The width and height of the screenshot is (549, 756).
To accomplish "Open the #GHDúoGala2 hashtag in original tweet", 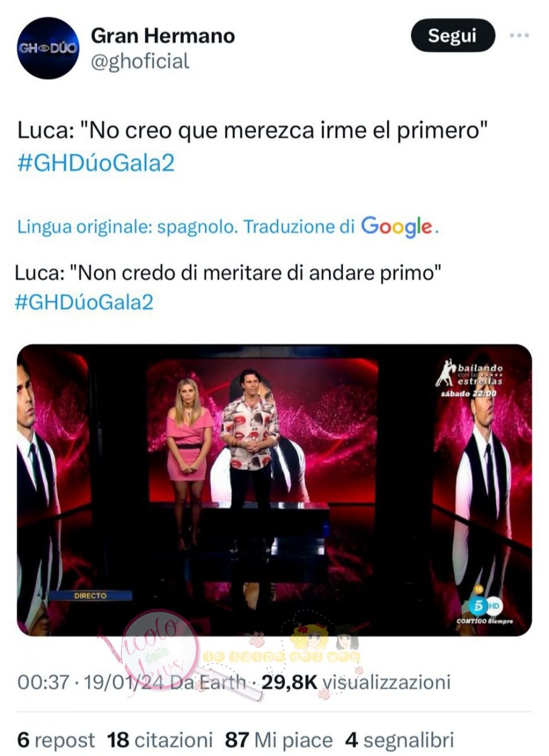I will pos(96,163).
